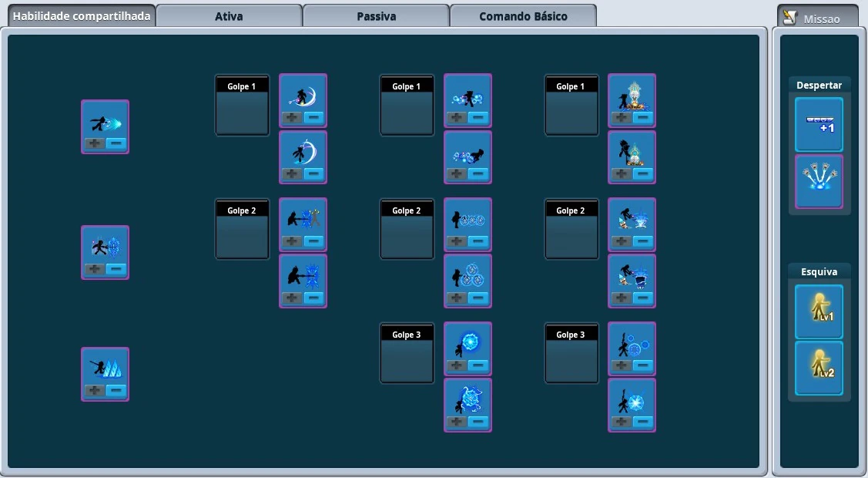Choose the thrust skill hitting a gray enemy

(x=303, y=220)
